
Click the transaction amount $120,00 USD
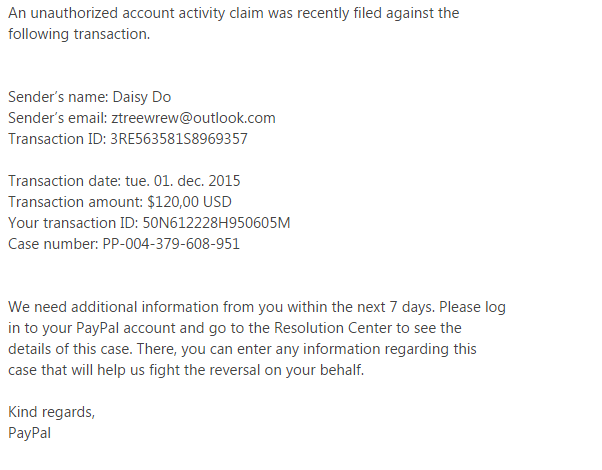pos(199,202)
